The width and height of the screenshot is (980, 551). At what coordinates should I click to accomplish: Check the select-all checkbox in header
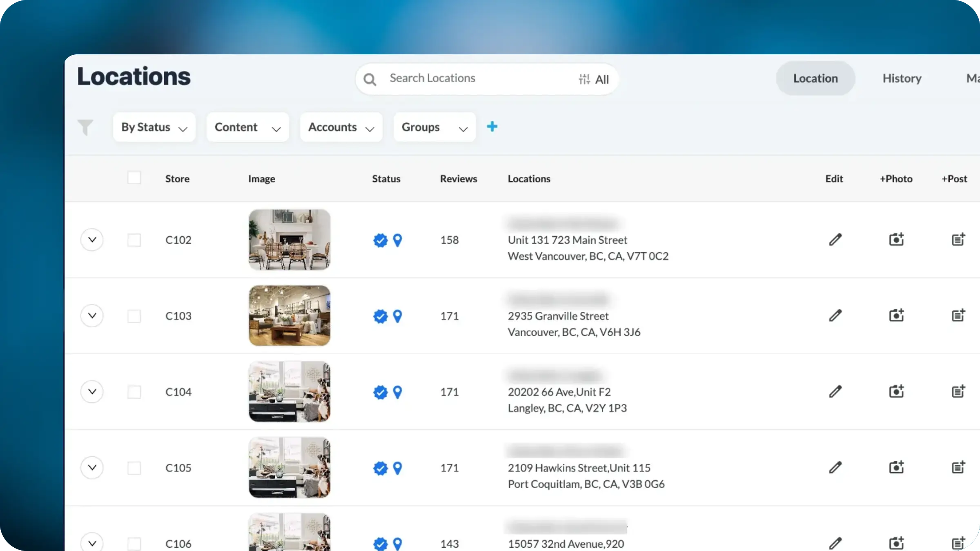(x=134, y=178)
